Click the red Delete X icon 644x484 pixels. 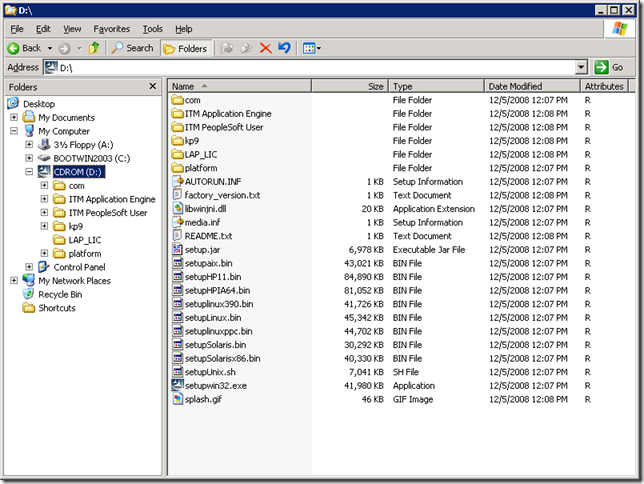266,48
